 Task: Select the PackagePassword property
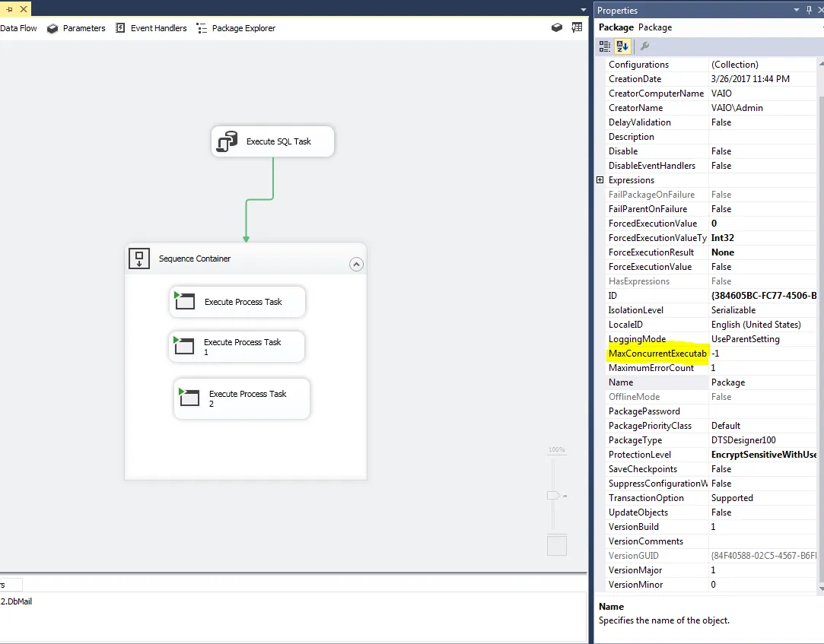coord(657,411)
